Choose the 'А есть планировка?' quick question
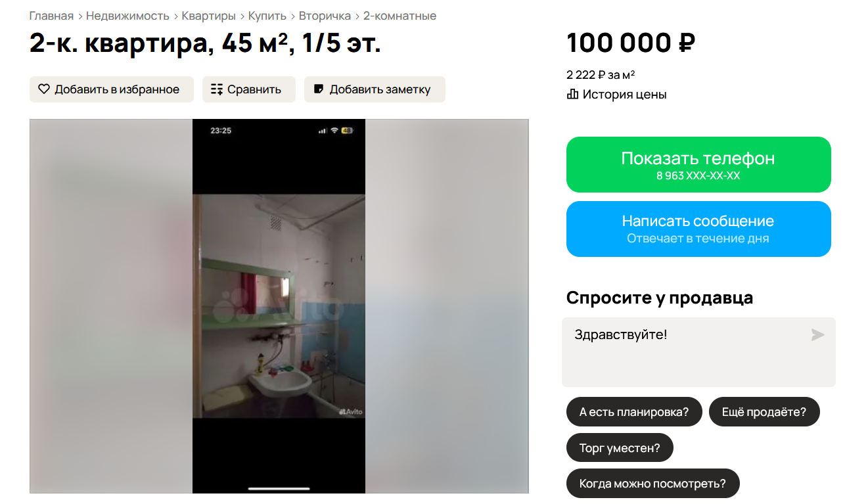845x504 pixels. [634, 412]
